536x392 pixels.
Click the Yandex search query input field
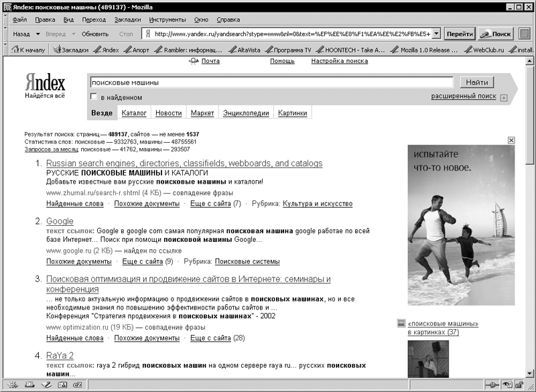click(x=272, y=82)
